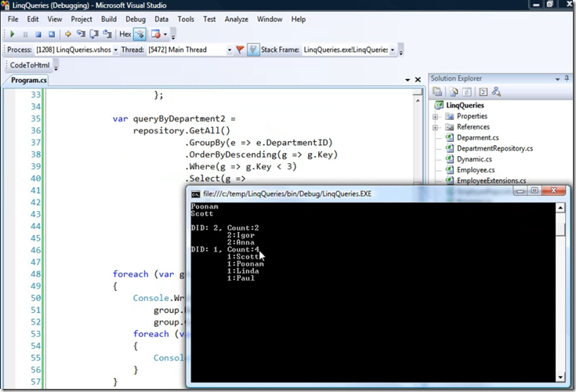
Task: Open the Debug menu
Action: pos(136,19)
